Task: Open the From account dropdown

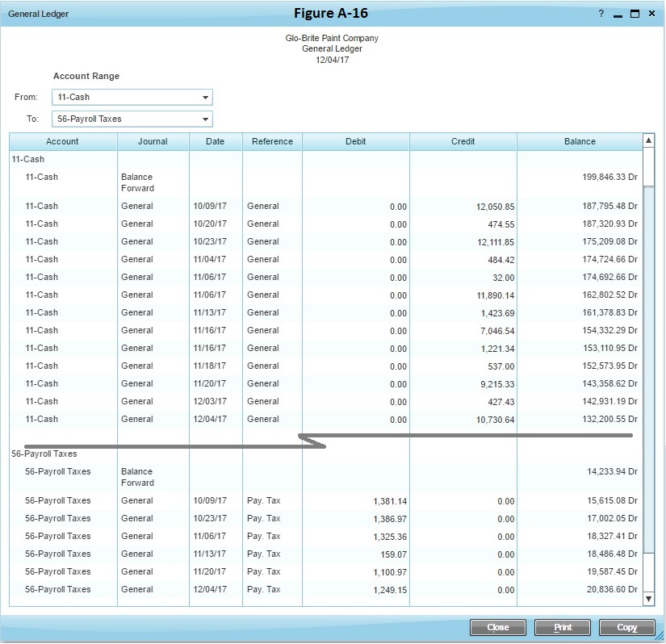Action: (129, 97)
